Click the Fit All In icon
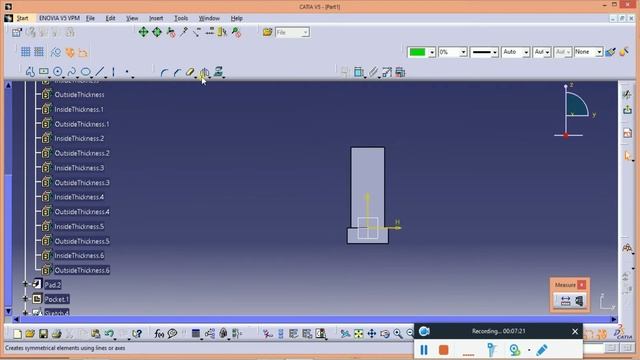The height and width of the screenshot is (360, 640). pos(358,334)
